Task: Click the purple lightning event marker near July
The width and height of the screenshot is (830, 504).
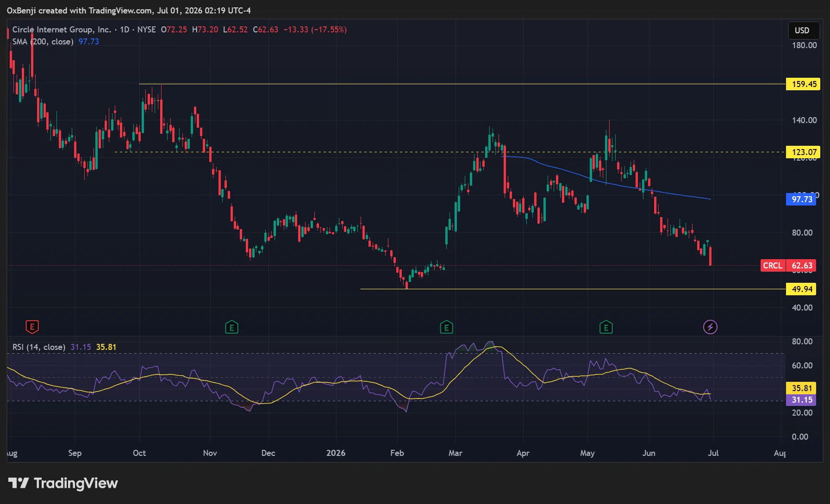Action: (710, 327)
